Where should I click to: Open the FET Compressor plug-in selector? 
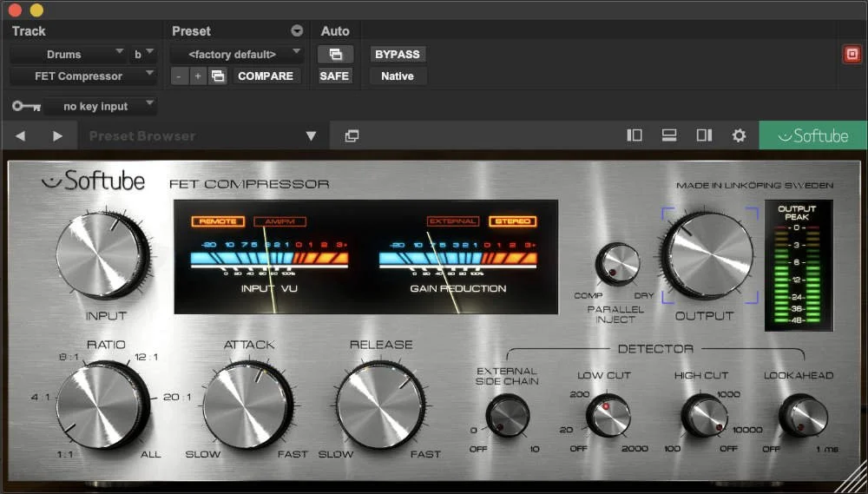(83, 76)
